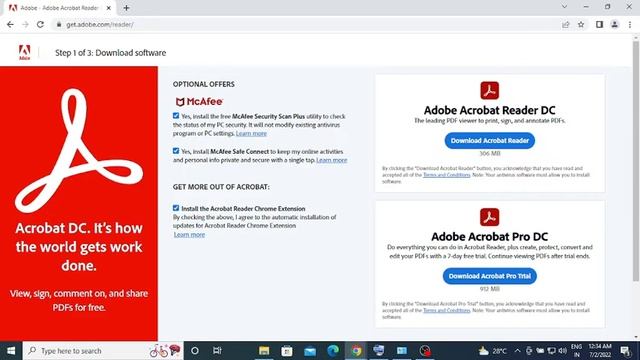This screenshot has width=640, height=360.
Task: Open the Windows Start menu
Action: click(x=11, y=351)
